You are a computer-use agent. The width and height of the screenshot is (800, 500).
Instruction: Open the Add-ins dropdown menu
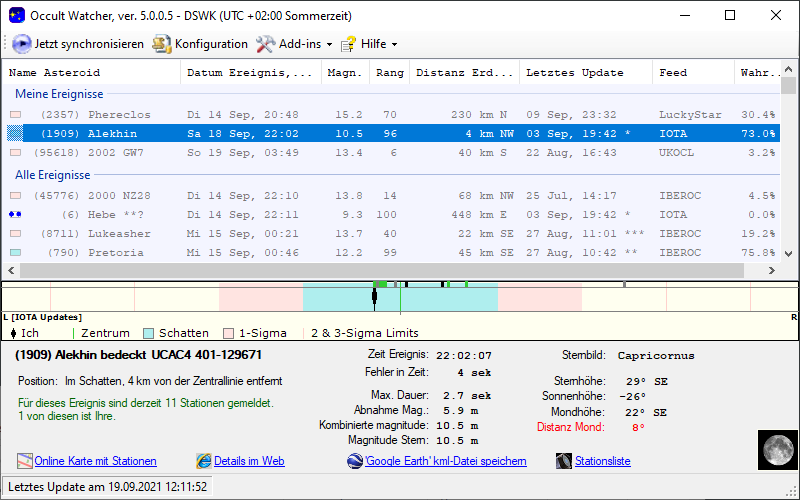pyautogui.click(x=294, y=44)
